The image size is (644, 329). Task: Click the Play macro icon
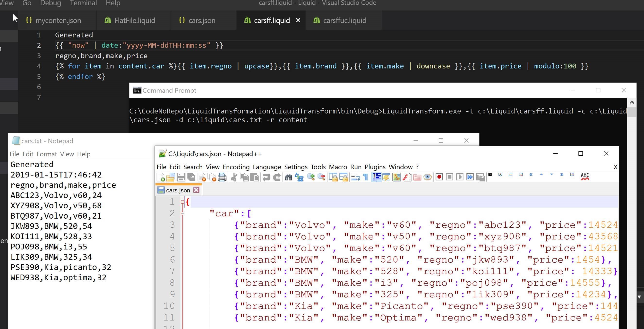[x=460, y=177]
